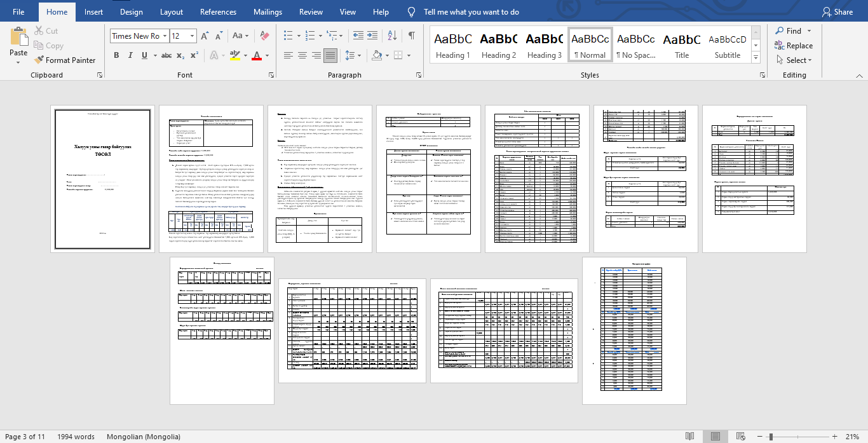Viewport: 868px width, 443px height.
Task: Open the Tell Me lightbulb search
Action: tap(412, 12)
